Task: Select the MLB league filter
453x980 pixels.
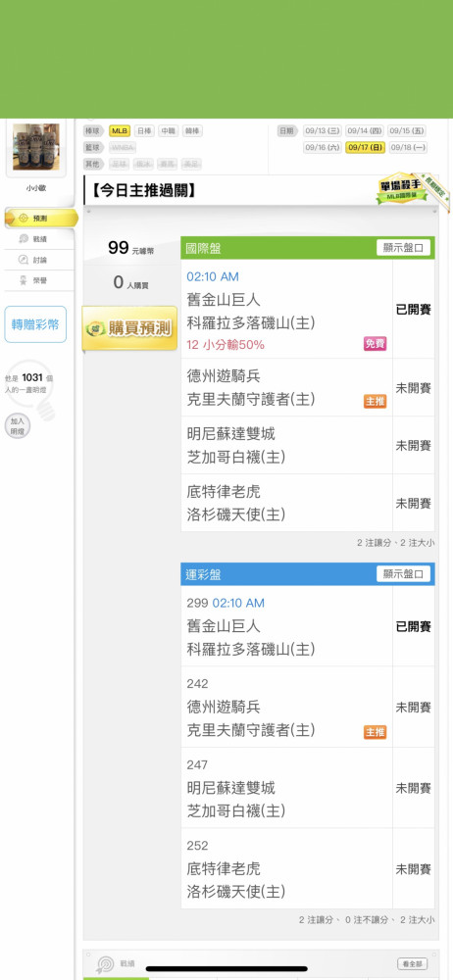Action: coord(120,131)
